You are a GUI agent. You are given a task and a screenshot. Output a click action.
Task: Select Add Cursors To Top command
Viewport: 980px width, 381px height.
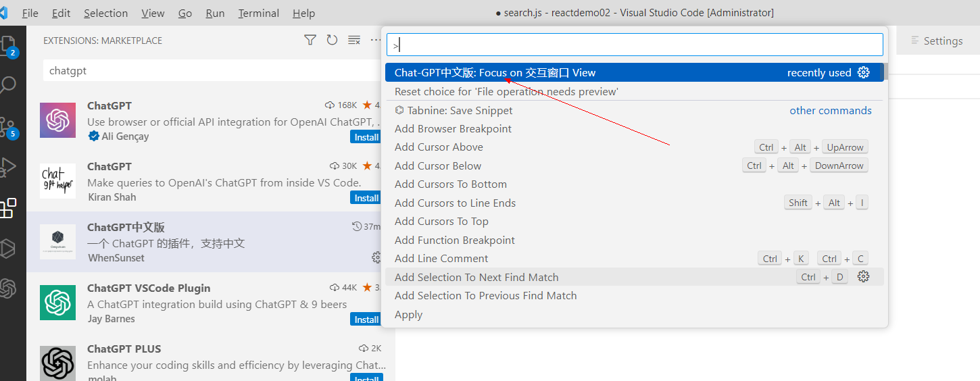(x=635, y=221)
